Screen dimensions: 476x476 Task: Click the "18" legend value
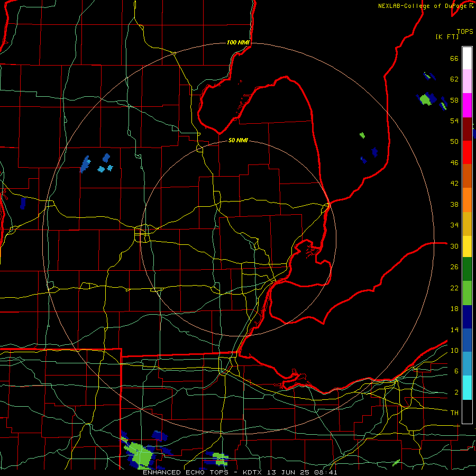point(454,309)
